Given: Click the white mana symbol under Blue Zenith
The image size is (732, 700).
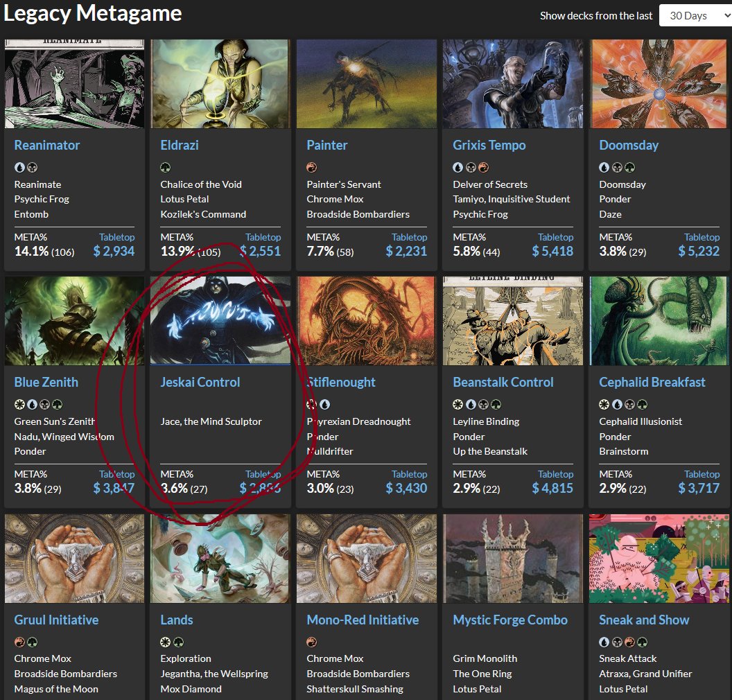Looking at the screenshot, I should 19,404.
